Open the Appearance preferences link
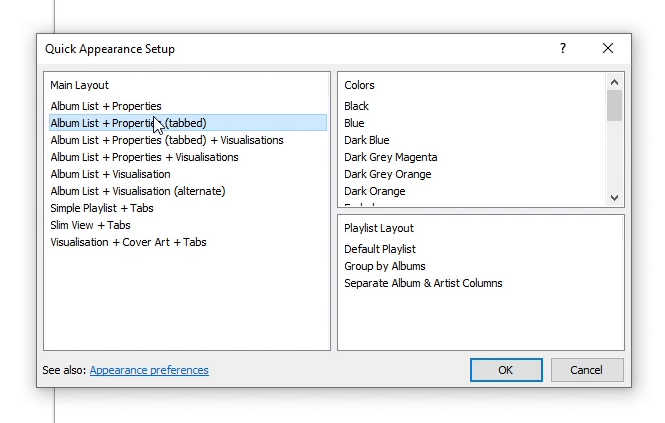The image size is (665, 423). [x=149, y=370]
